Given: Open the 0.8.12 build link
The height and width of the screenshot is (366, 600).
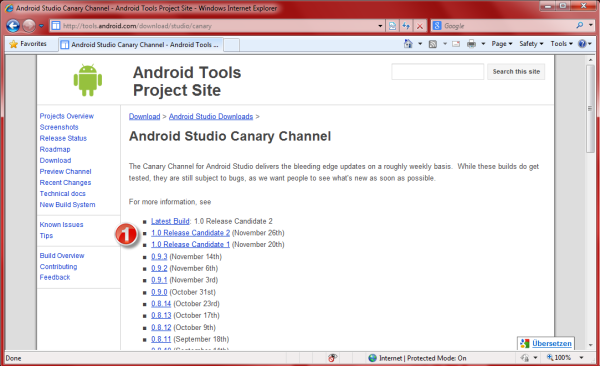Looking at the screenshot, I should tap(161, 328).
